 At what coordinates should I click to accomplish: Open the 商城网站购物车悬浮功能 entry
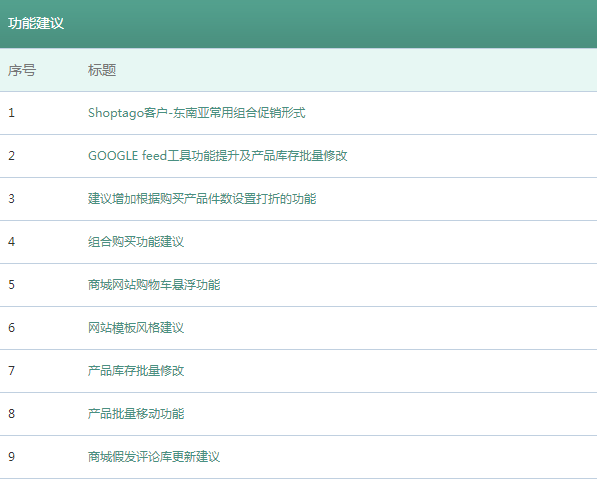(x=154, y=285)
